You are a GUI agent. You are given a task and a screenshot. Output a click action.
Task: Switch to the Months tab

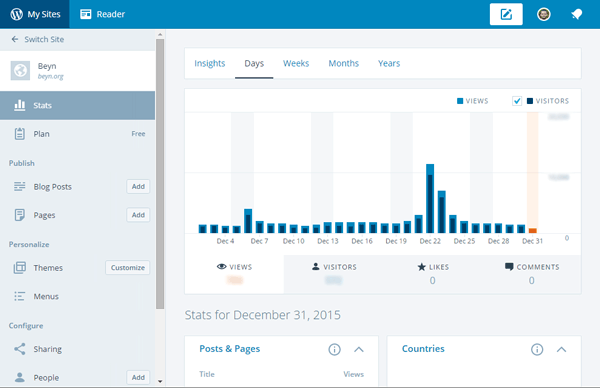(x=344, y=63)
